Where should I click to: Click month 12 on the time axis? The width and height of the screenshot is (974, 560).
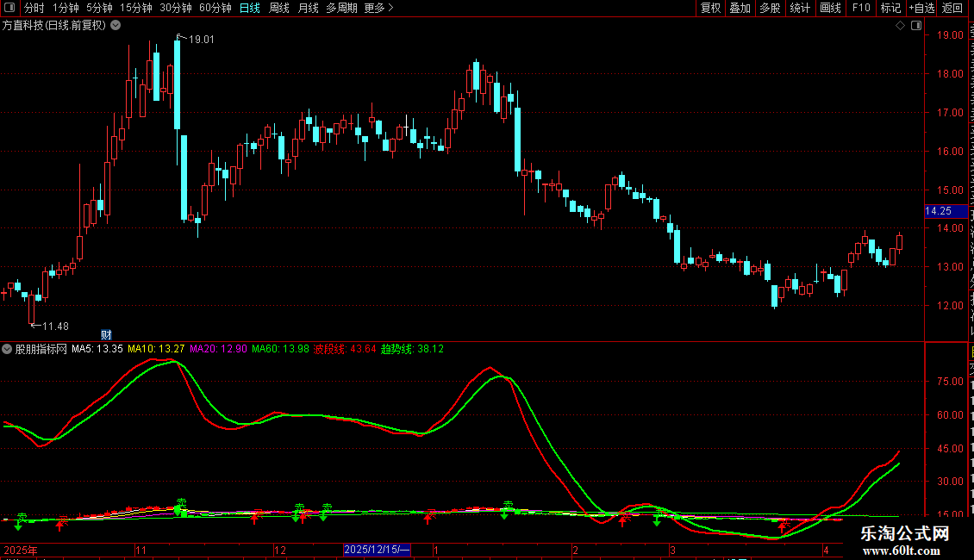280,550
